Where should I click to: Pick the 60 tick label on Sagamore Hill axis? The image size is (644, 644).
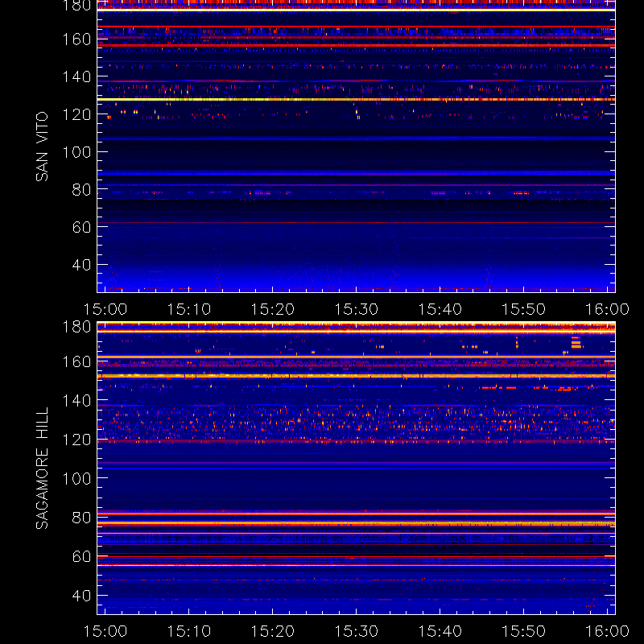[x=82, y=556]
